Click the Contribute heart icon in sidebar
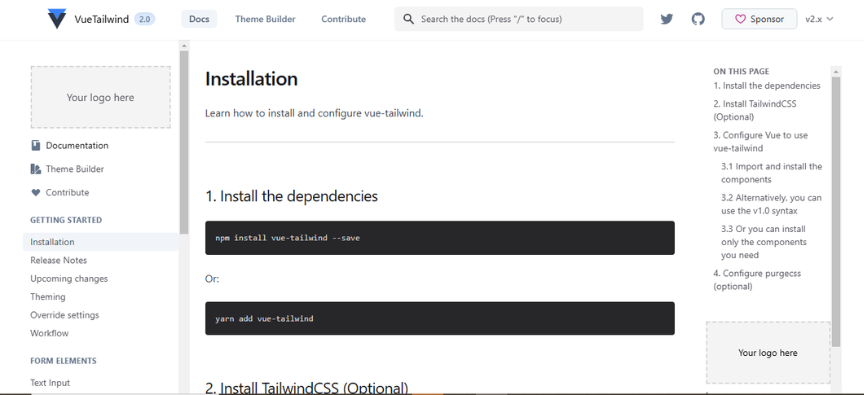Viewport: 864px width, 395px height. point(36,192)
